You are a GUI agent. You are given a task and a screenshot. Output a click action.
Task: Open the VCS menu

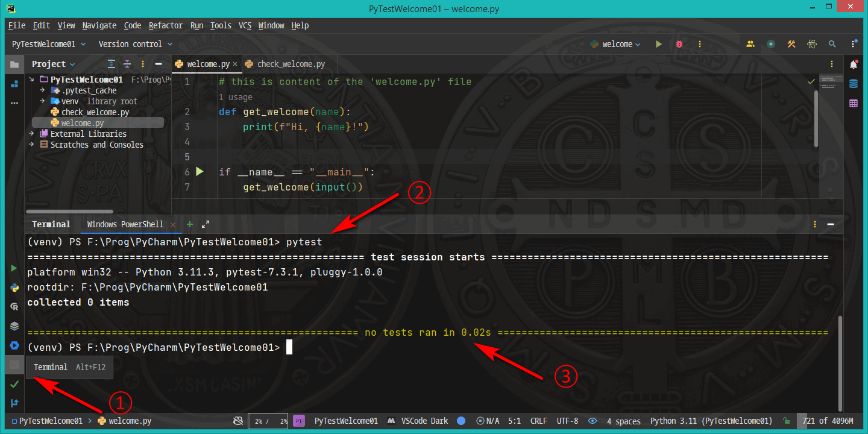(245, 25)
